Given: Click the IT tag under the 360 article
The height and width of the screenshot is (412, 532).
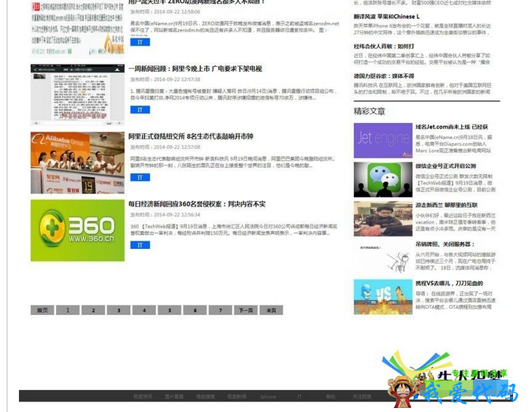Looking at the screenshot, I should click(x=140, y=245).
